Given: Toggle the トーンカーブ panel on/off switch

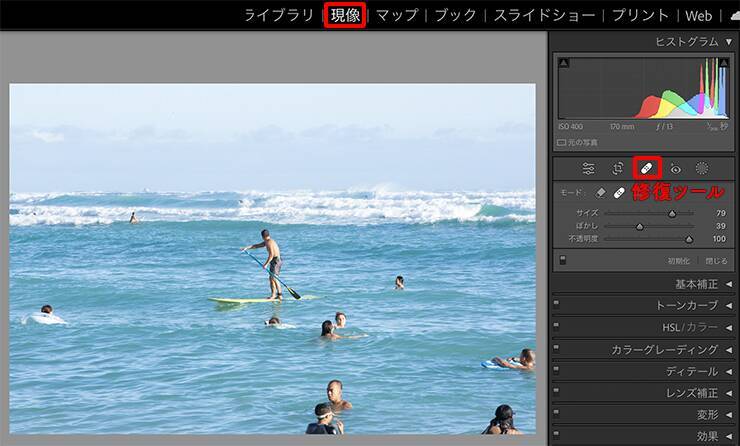Looking at the screenshot, I should [x=556, y=305].
